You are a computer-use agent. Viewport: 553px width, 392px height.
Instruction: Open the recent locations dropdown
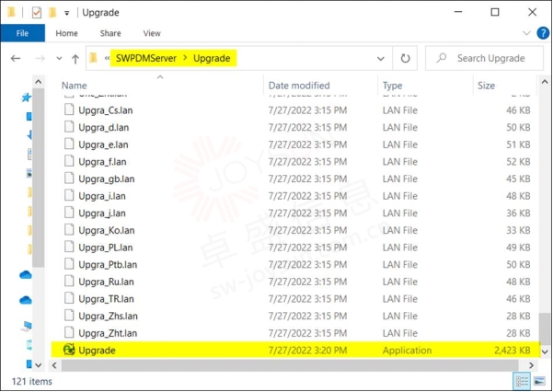coord(59,58)
